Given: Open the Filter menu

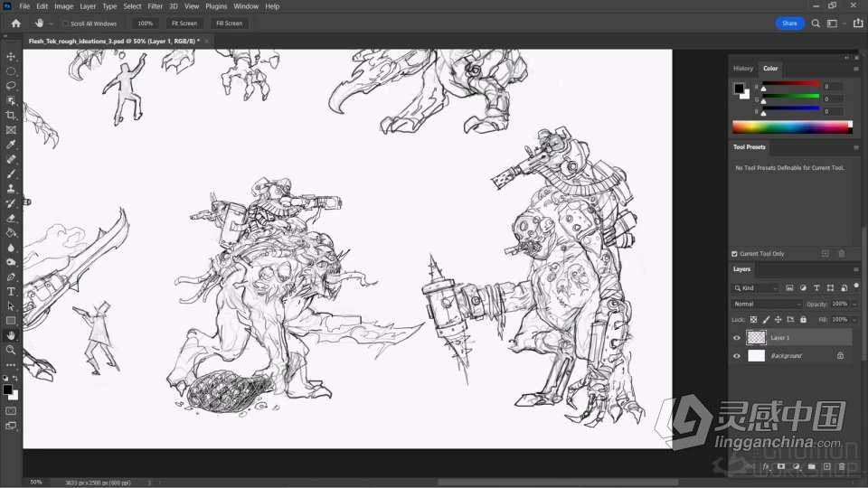Looking at the screenshot, I should coord(155,6).
